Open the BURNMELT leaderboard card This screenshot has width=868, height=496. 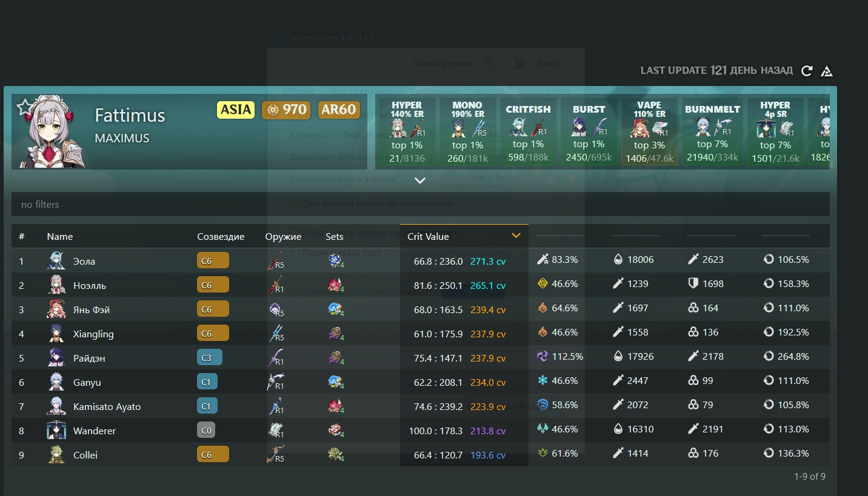click(712, 132)
